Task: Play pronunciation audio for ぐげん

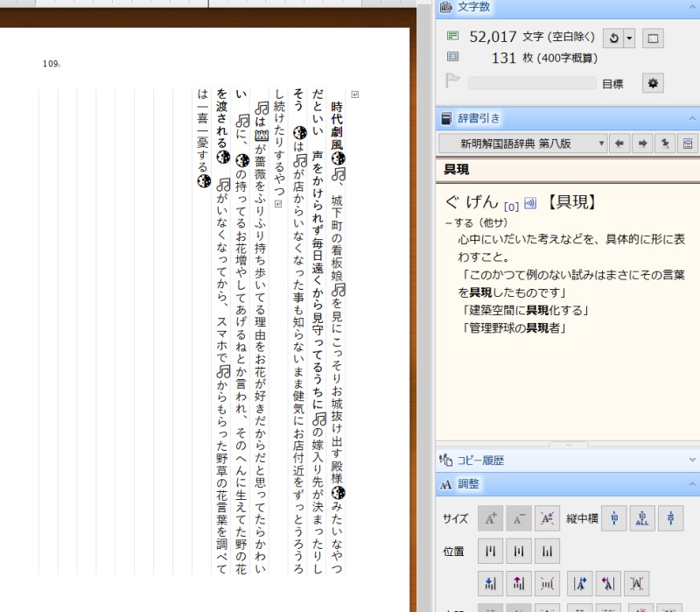Action: coord(530,203)
